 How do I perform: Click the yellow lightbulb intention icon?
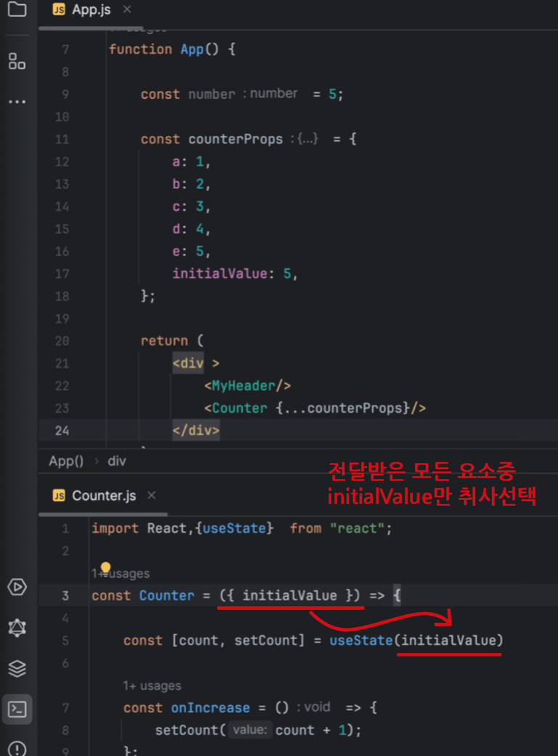[105, 568]
